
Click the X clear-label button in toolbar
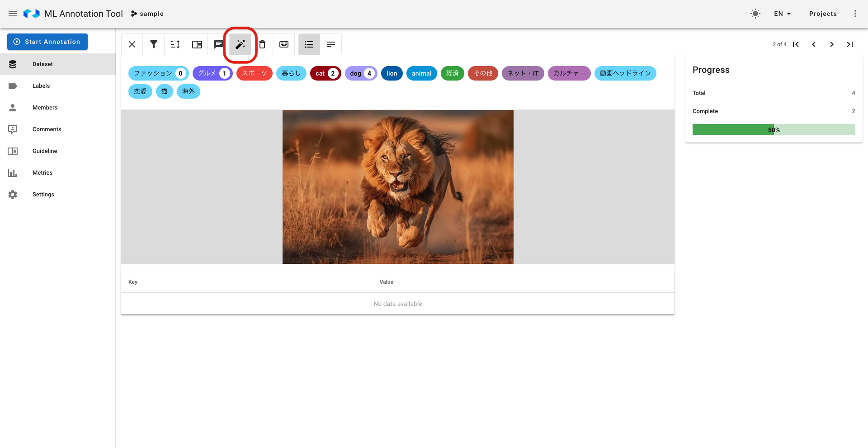pos(132,44)
